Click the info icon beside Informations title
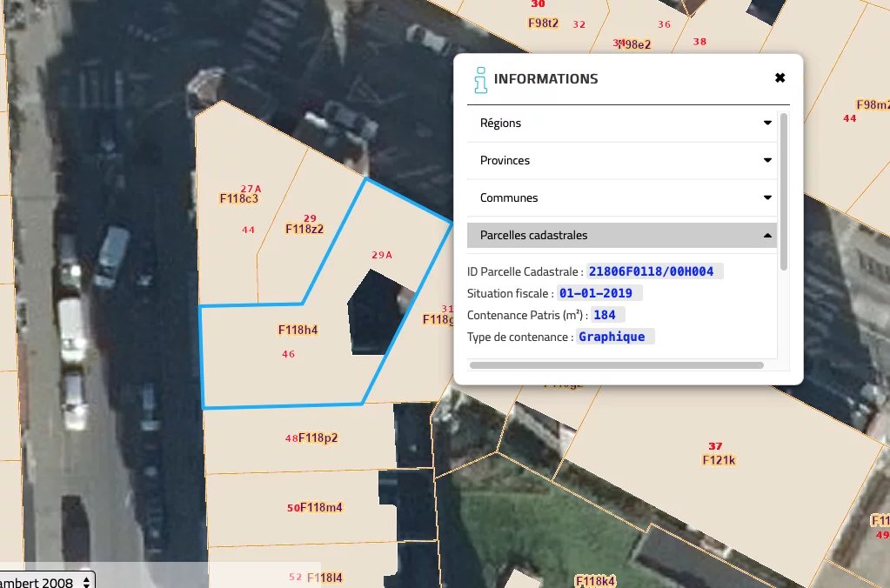 tap(479, 79)
